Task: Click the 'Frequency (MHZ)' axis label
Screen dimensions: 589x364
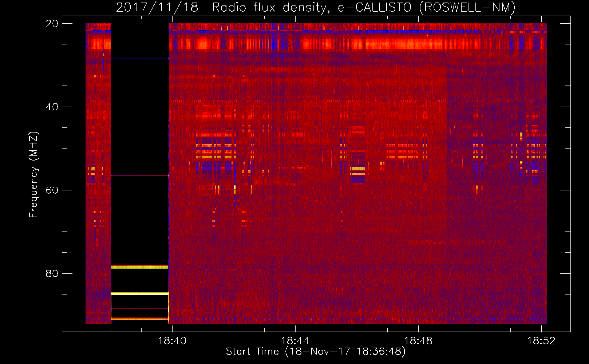Action: [x=33, y=174]
